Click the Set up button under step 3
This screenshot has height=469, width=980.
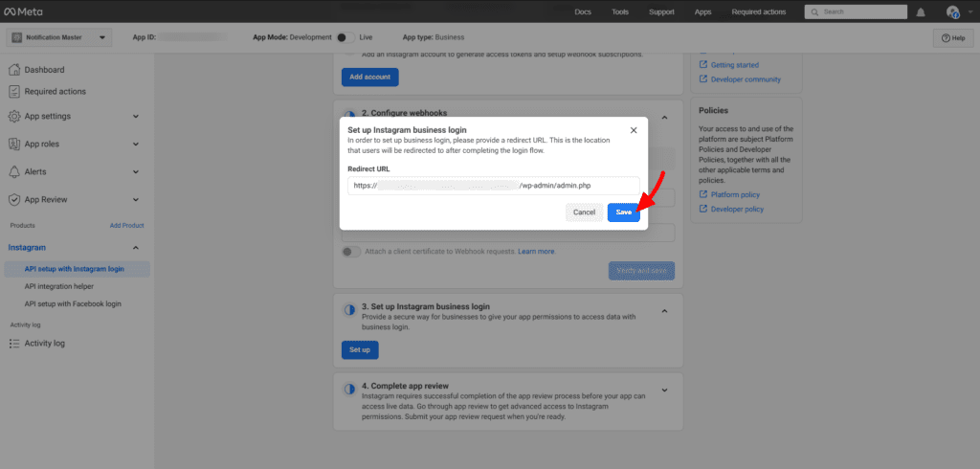(360, 349)
